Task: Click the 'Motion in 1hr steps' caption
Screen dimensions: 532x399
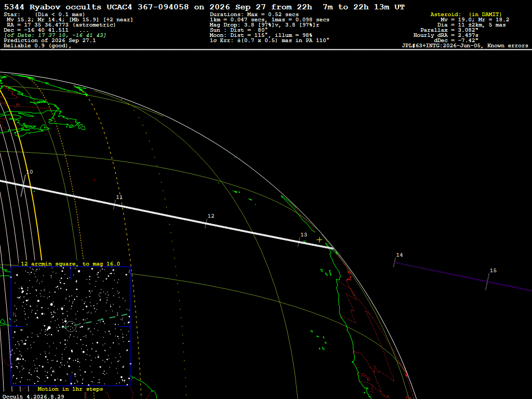Action: 70,389
